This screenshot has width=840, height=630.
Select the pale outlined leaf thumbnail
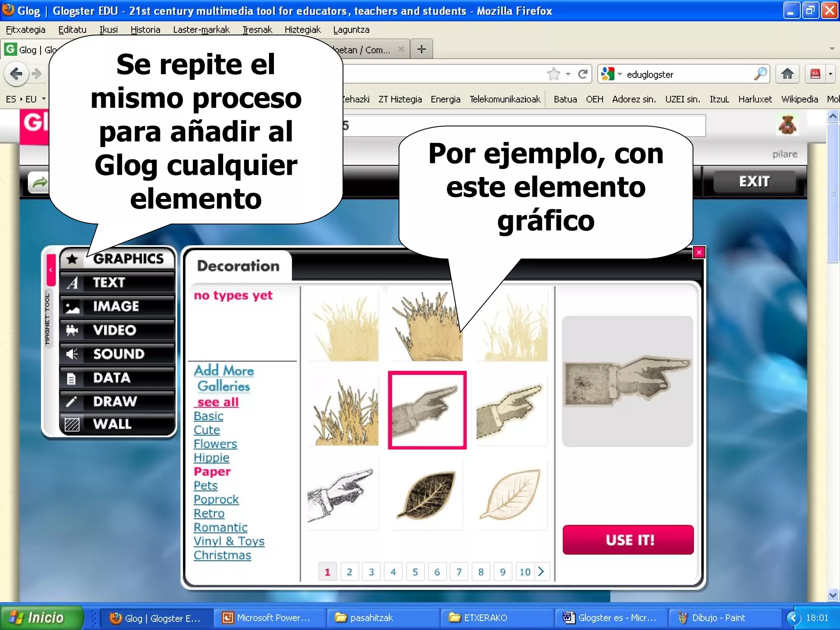point(511,495)
